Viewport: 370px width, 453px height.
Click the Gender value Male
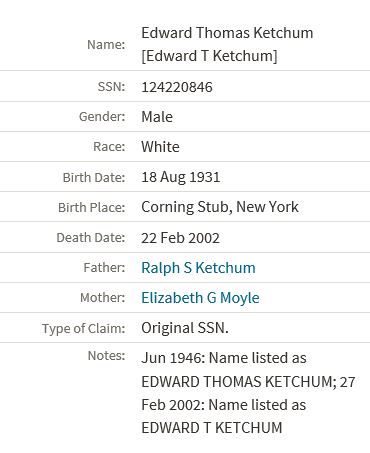[157, 117]
